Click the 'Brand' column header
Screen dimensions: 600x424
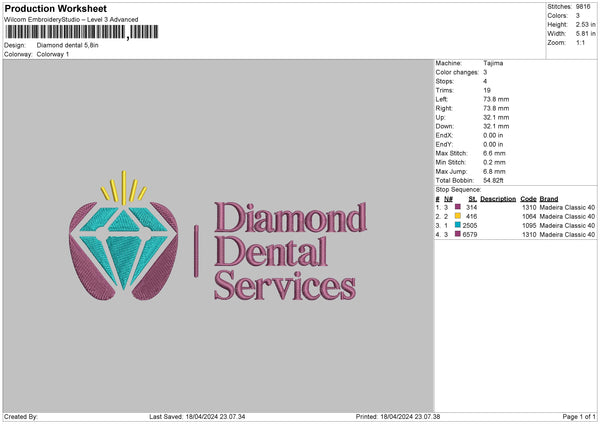click(549, 199)
